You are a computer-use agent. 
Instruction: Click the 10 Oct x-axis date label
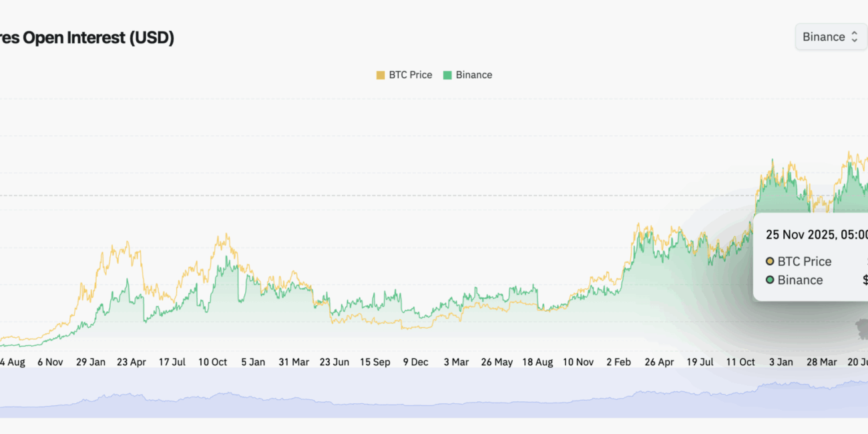pos(212,362)
